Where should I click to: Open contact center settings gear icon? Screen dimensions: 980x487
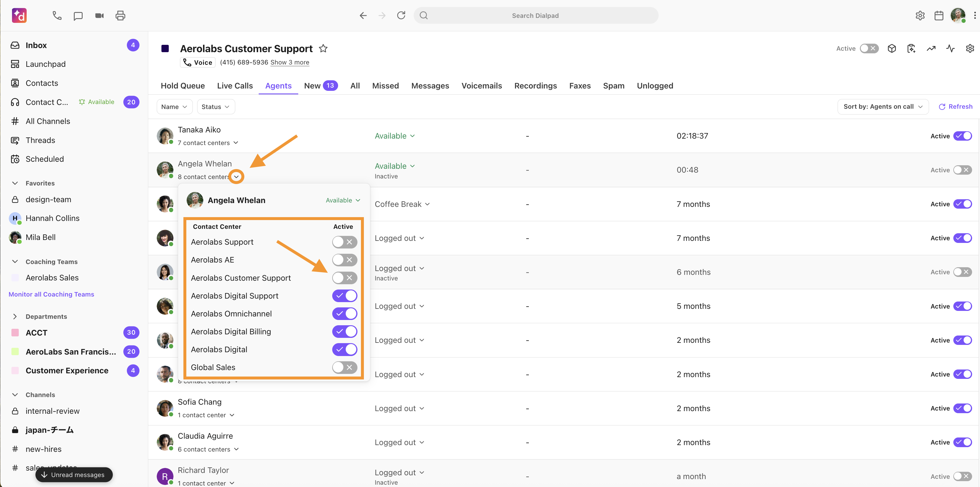click(x=970, y=48)
